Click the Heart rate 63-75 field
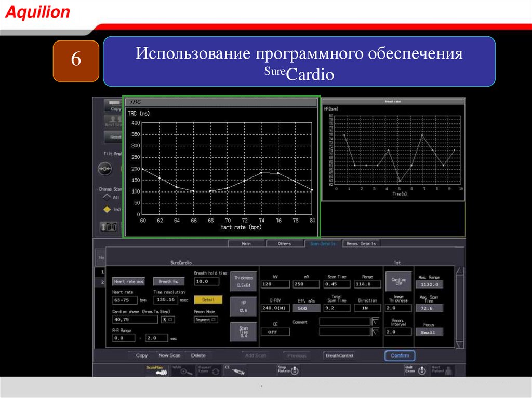 [x=125, y=300]
